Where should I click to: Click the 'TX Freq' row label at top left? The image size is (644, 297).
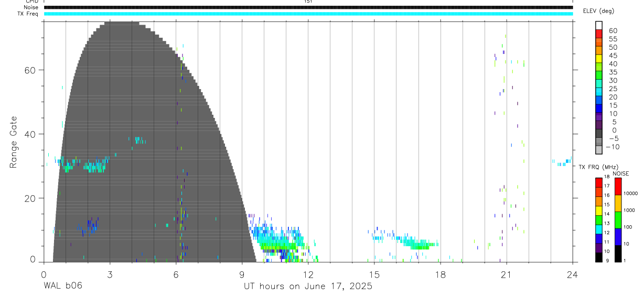[x=28, y=14]
